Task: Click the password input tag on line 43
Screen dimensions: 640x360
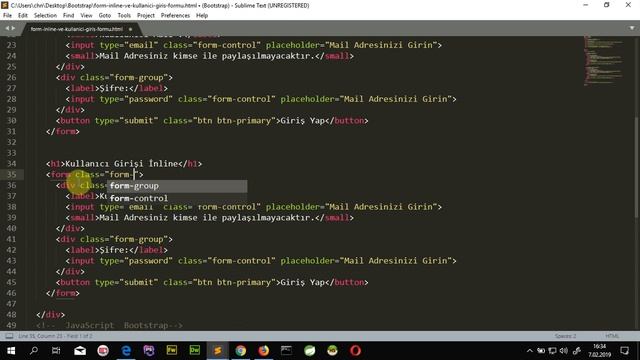Action: point(261,260)
